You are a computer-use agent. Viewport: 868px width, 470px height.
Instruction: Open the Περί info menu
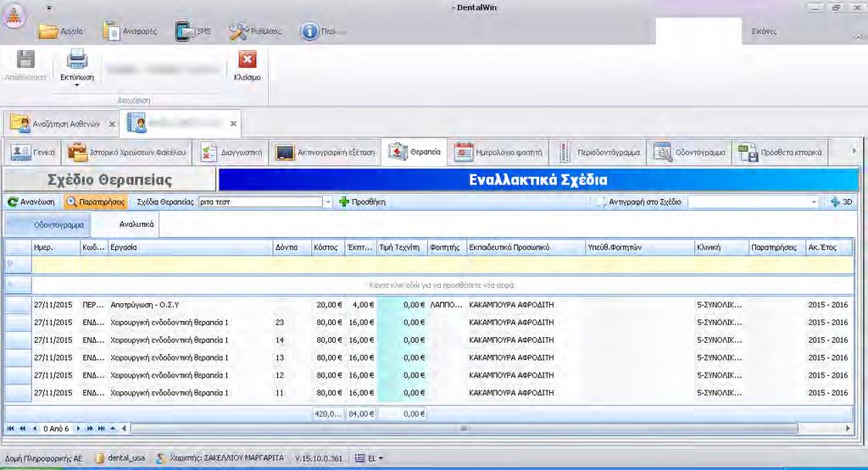pyautogui.click(x=324, y=31)
